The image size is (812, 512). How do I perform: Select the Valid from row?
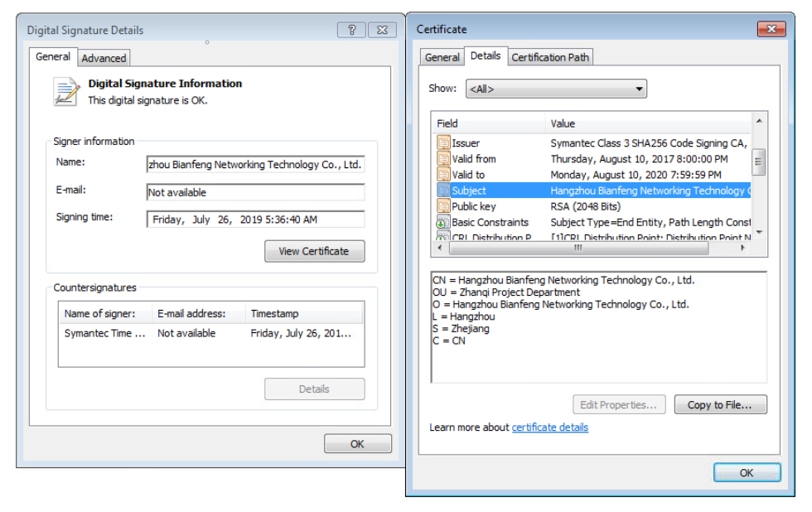(592, 159)
